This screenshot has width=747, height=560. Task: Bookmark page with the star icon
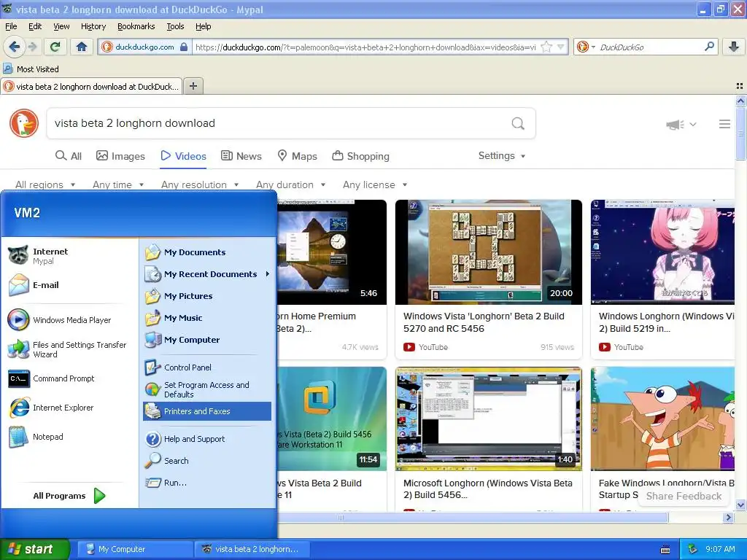[x=547, y=47]
